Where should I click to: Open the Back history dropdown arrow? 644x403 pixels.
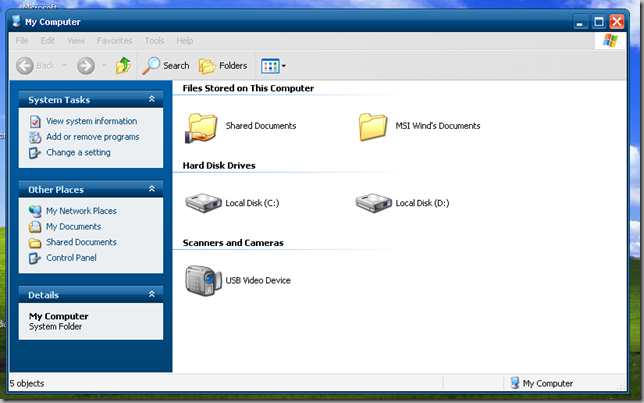64,65
